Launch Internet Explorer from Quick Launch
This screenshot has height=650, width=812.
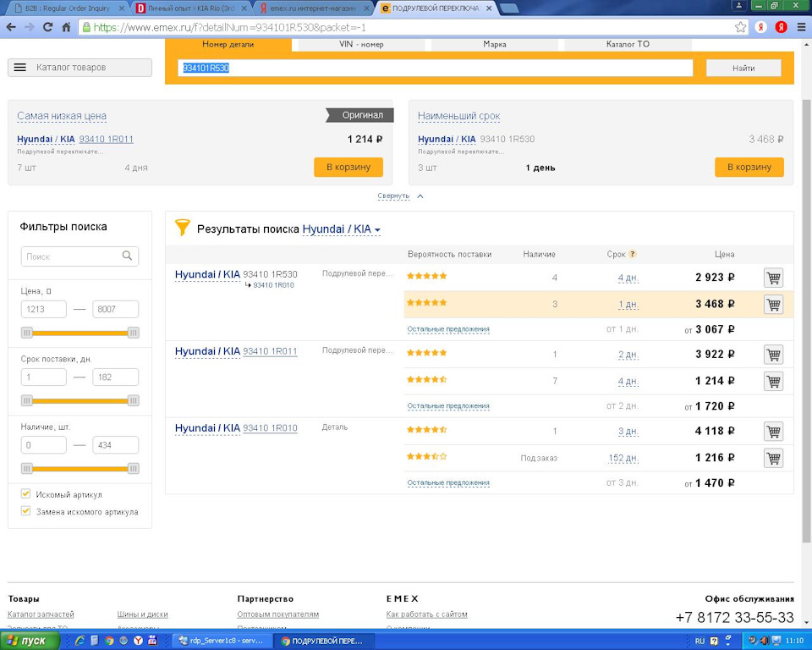point(80,641)
